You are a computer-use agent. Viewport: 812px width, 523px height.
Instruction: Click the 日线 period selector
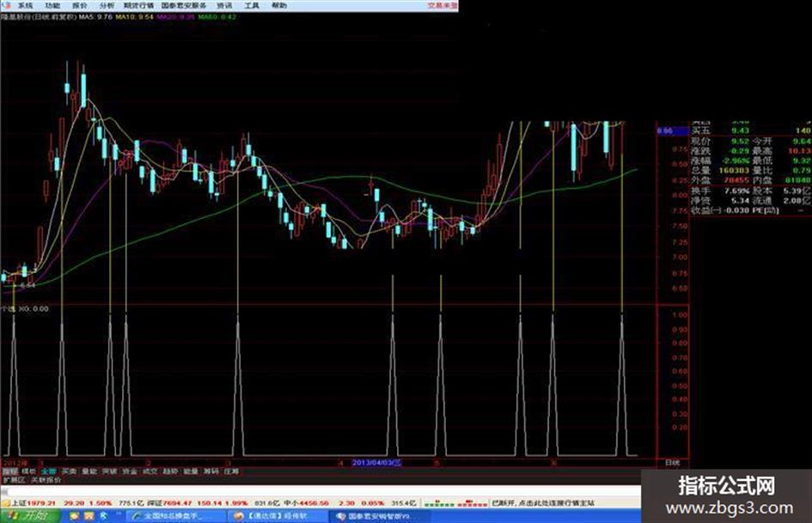[672, 462]
